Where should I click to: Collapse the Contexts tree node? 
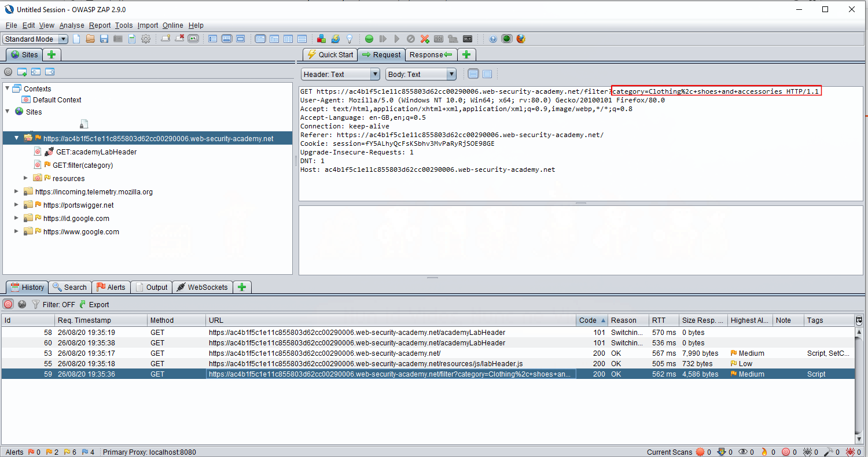tap(7, 89)
